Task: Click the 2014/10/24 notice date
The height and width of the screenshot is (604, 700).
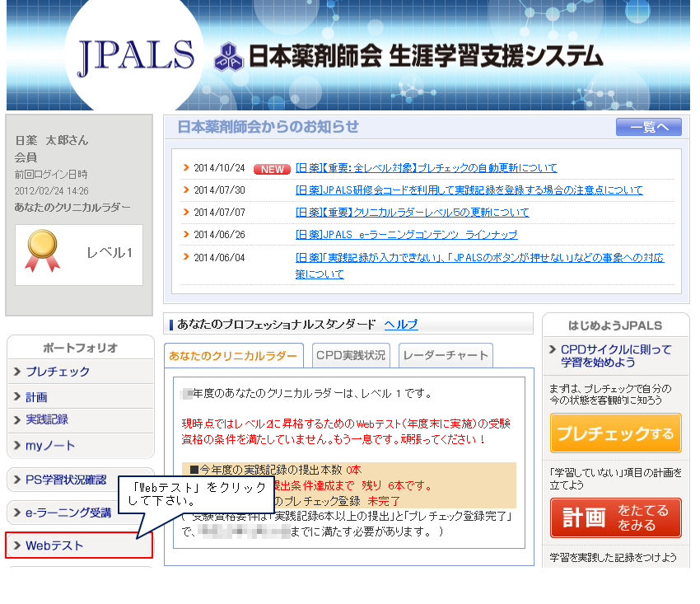Action: (219, 168)
